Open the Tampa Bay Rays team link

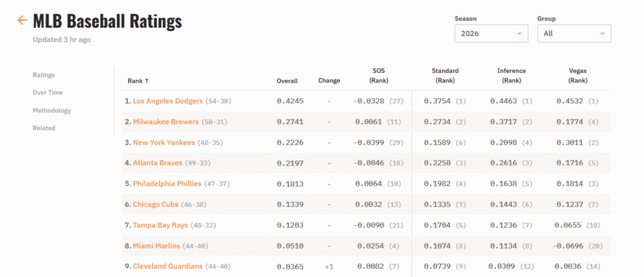click(x=160, y=225)
